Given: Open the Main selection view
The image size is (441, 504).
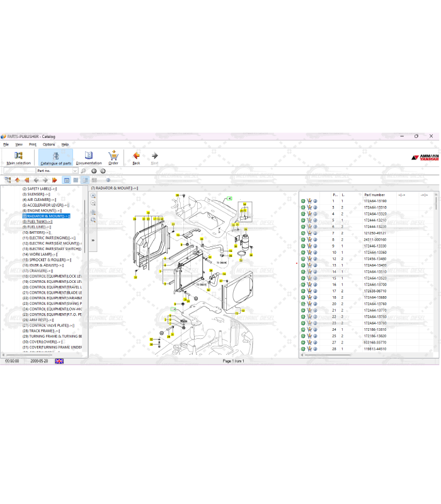Looking at the screenshot, I should pyautogui.click(x=18, y=157).
